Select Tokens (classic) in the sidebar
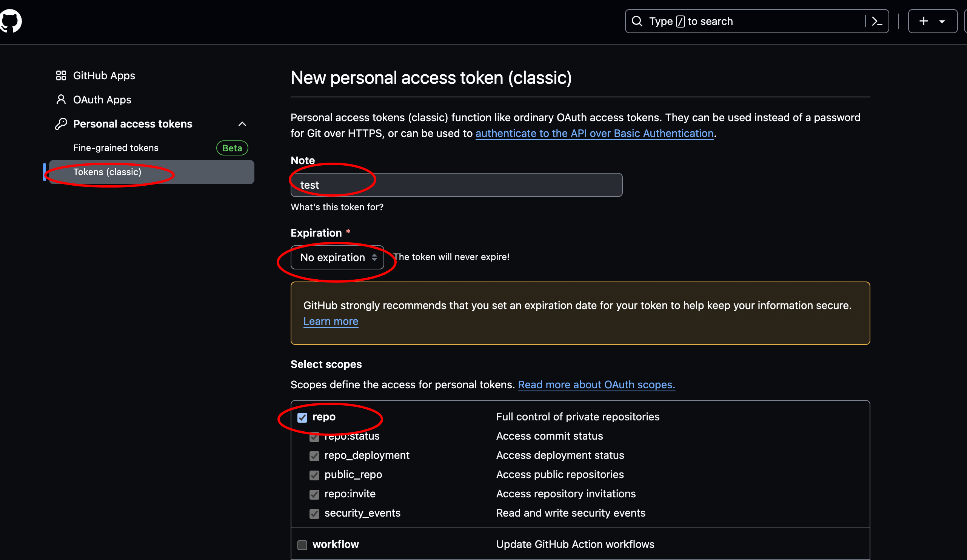967x560 pixels. 108,172
